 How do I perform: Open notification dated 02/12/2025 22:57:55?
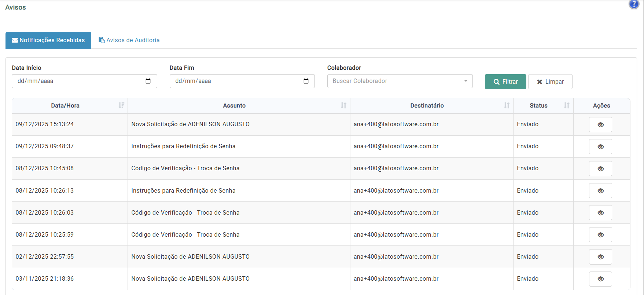pos(600,257)
